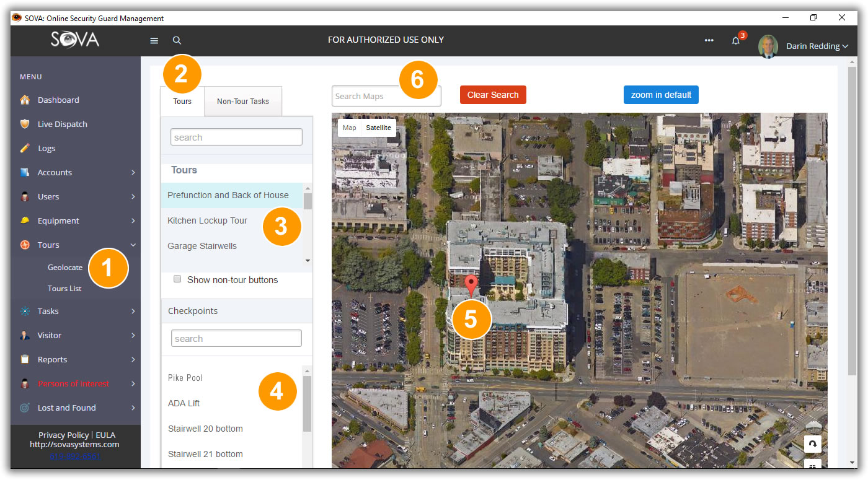This screenshot has width=868, height=480.
Task: Open Tours List submenu item
Action: coord(64,289)
